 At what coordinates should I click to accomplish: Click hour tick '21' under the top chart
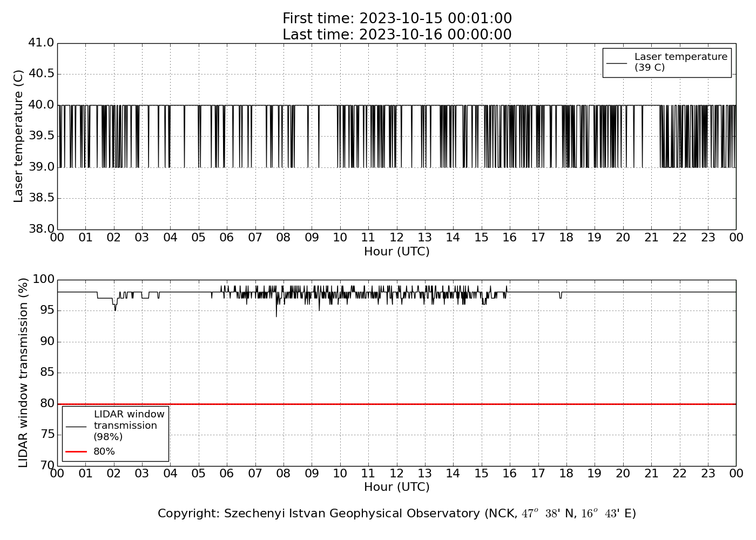coord(651,238)
